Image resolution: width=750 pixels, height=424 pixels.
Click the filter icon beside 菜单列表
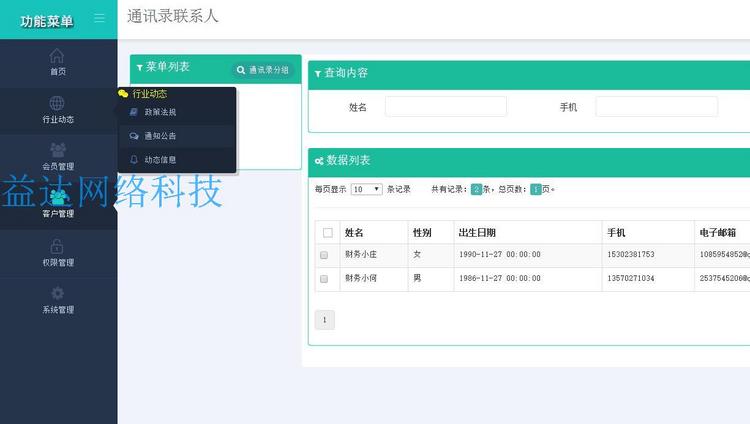point(140,67)
